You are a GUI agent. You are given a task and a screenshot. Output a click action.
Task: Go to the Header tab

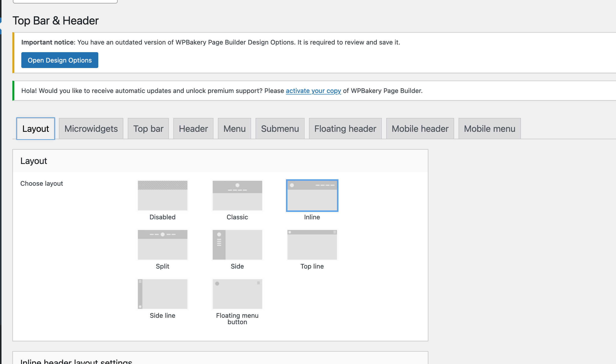(x=193, y=129)
